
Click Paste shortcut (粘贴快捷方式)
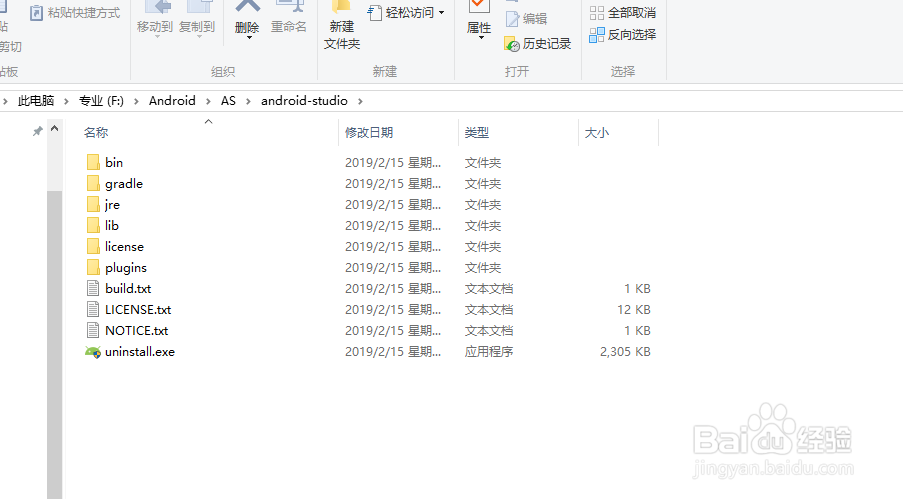pos(75,13)
